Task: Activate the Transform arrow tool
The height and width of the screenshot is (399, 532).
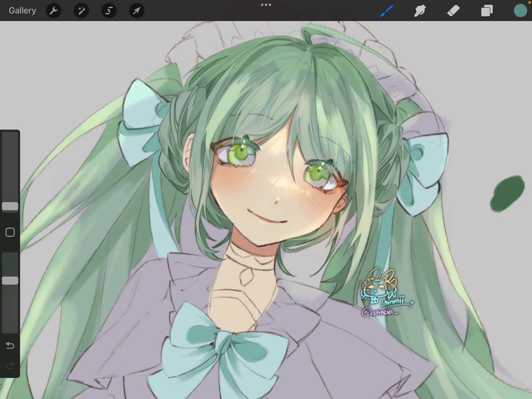Action: click(137, 11)
